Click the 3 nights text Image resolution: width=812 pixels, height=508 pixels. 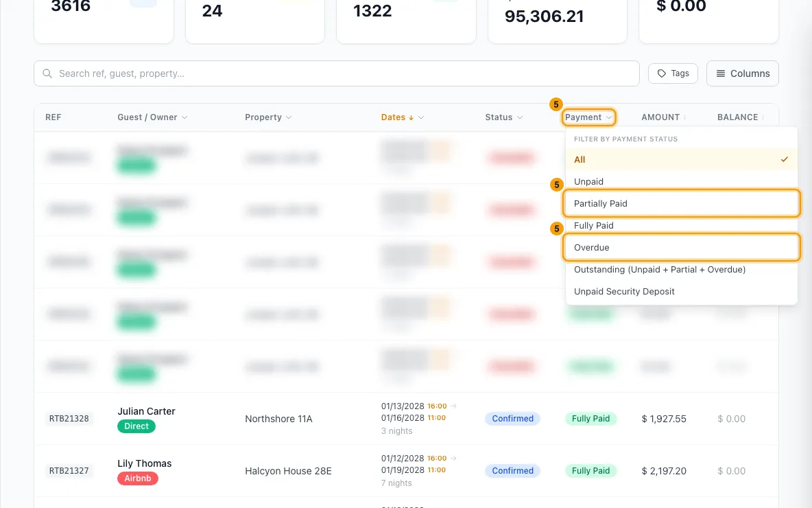396,430
